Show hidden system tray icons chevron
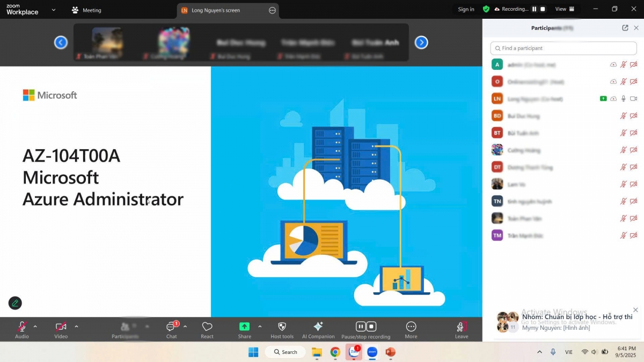Screen dimensions: 644x362 click(x=539, y=352)
